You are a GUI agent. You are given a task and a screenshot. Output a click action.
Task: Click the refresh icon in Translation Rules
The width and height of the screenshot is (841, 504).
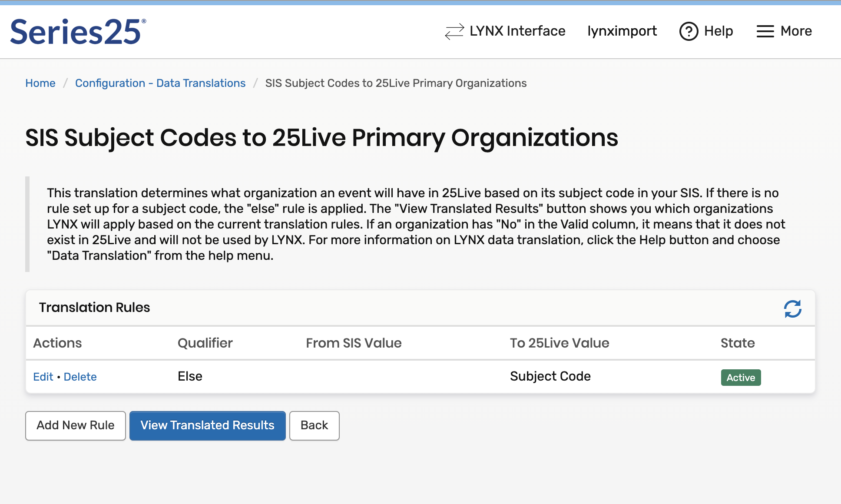click(792, 309)
